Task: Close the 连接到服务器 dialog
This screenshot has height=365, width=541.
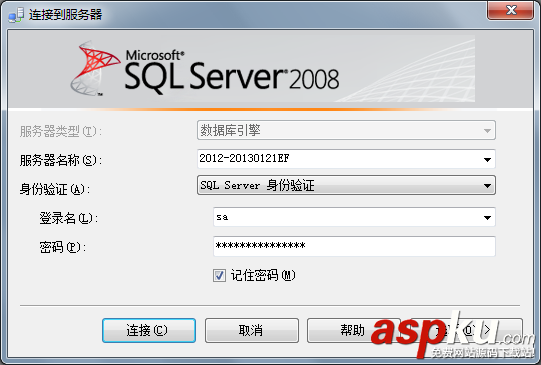Action: (510, 10)
